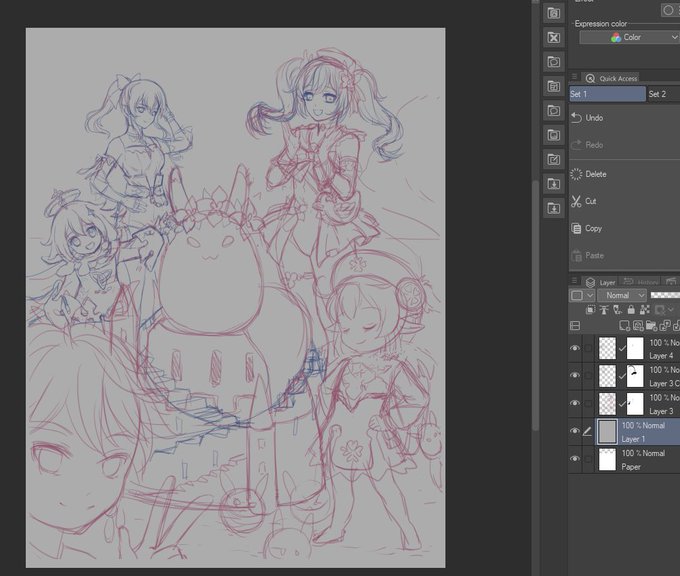Expand the mask options arrow in Layer palette
This screenshot has height=576, width=680.
(671, 310)
